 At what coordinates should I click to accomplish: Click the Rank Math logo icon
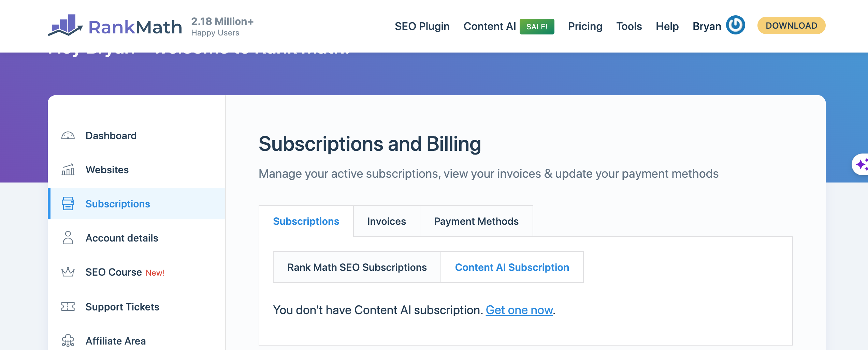click(66, 25)
